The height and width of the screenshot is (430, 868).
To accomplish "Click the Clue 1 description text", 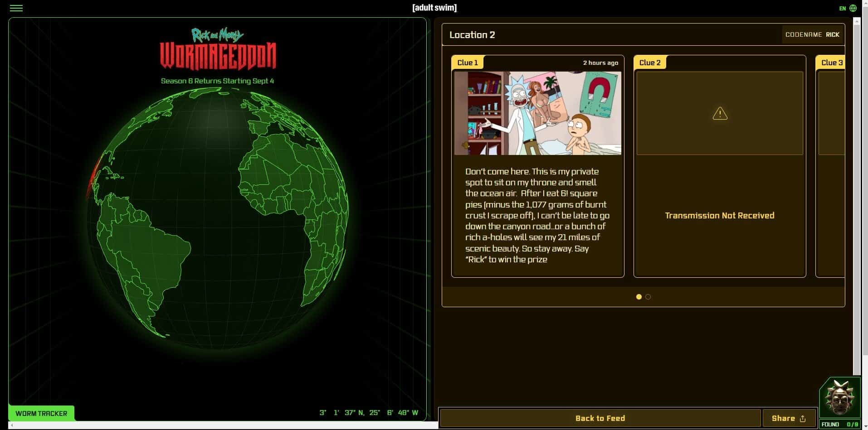I will click(x=537, y=215).
